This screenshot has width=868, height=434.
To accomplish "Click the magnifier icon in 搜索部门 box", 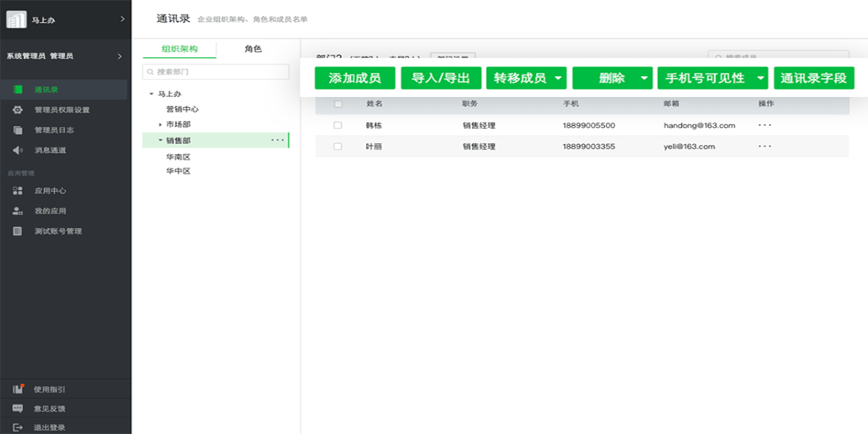I will pyautogui.click(x=150, y=72).
